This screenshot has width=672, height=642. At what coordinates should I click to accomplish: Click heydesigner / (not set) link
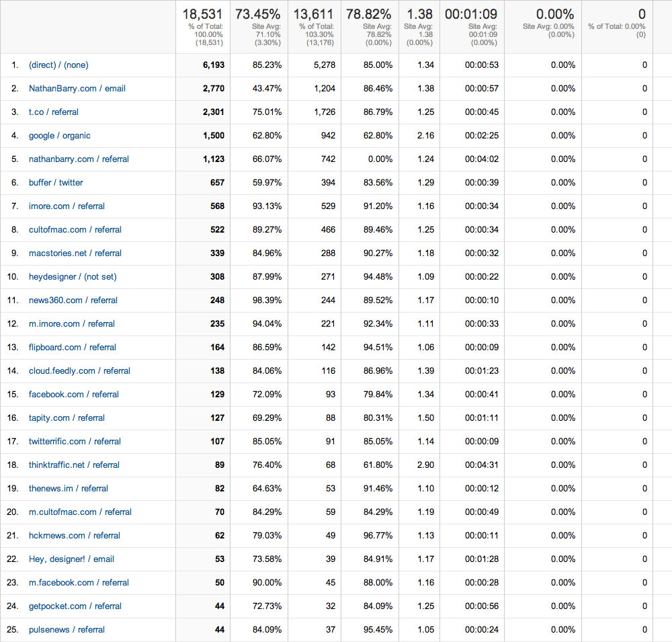tap(73, 277)
